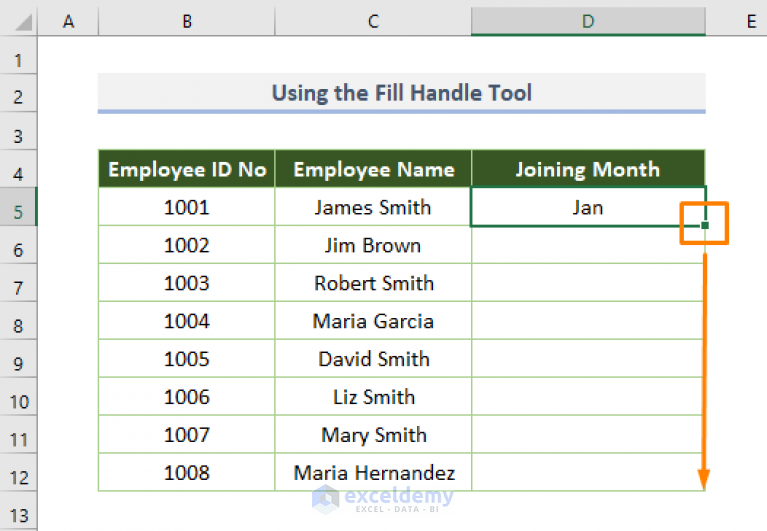Select row 3 header
This screenshot has height=531, width=767.
18,131
